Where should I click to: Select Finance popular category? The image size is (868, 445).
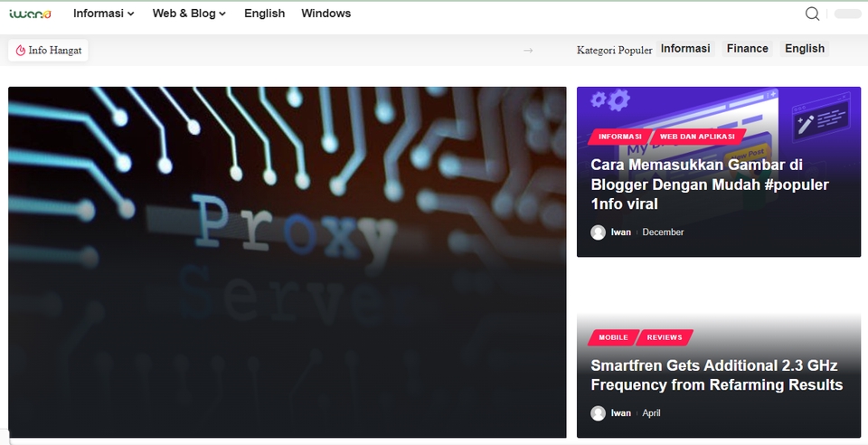coord(748,49)
